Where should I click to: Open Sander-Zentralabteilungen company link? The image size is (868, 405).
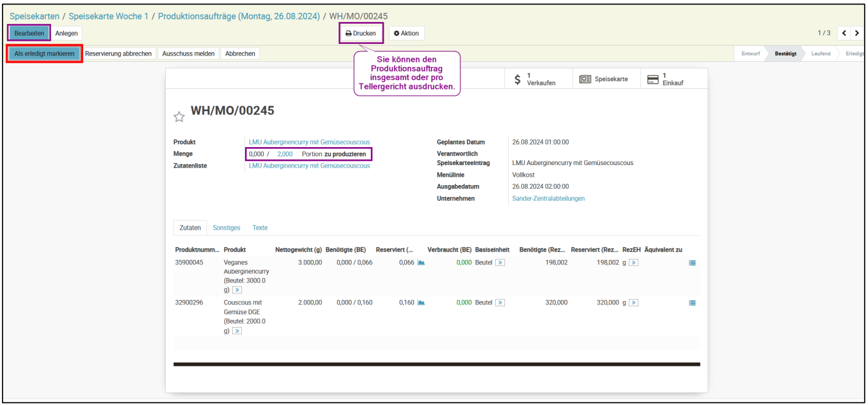[x=548, y=199]
